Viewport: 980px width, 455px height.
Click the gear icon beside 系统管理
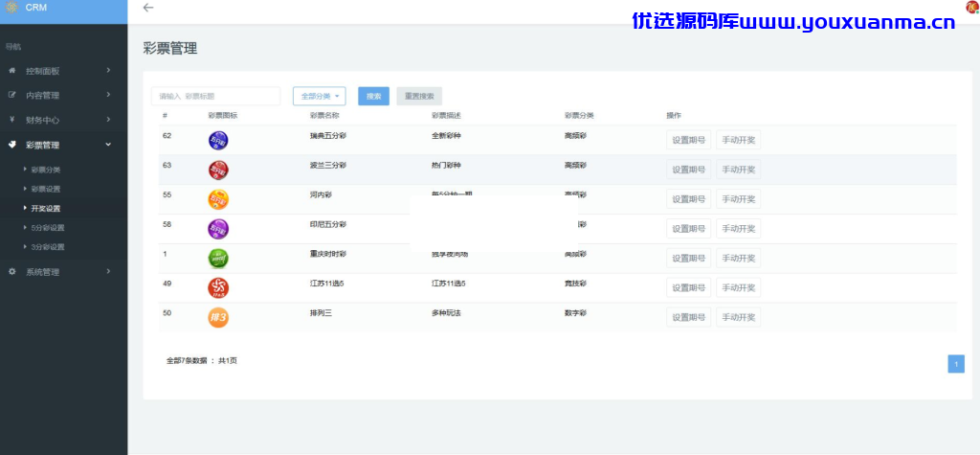(11, 272)
